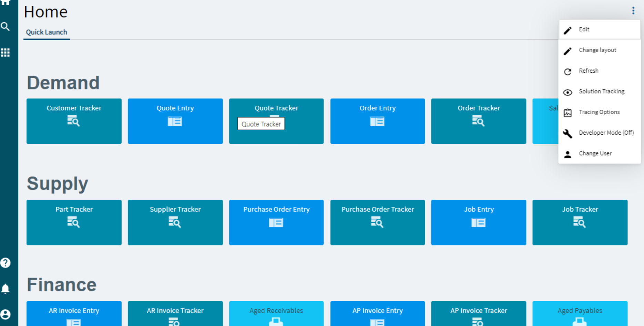Screen dimensions: 644x326
Task: Open the Customer Tracker tile
Action: pyautogui.click(x=74, y=121)
